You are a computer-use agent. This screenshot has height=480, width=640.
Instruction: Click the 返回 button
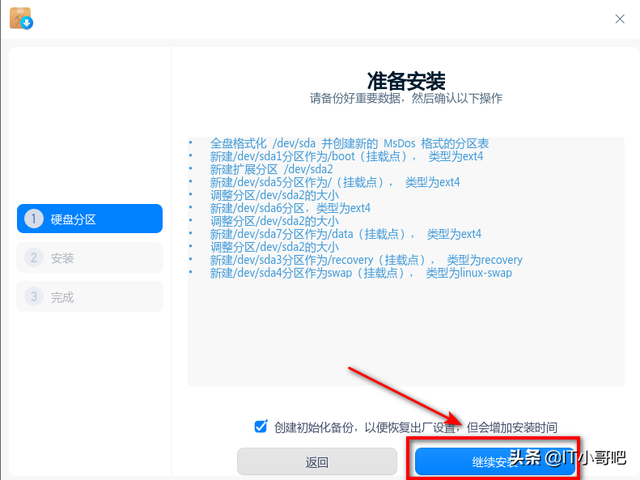click(x=317, y=462)
